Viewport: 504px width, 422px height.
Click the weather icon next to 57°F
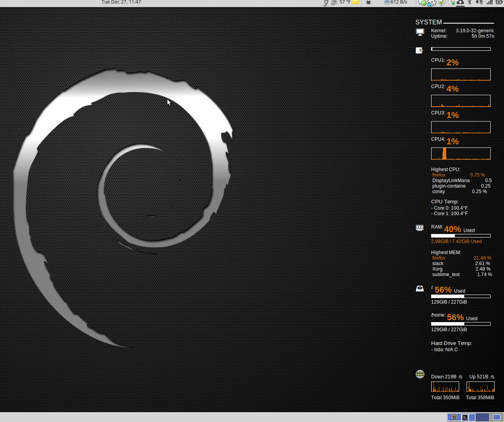(x=334, y=2)
